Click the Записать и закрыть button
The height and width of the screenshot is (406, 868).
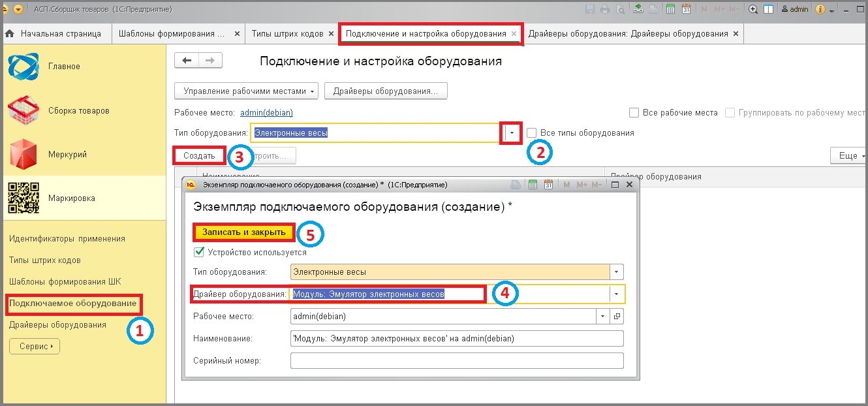pyautogui.click(x=243, y=232)
